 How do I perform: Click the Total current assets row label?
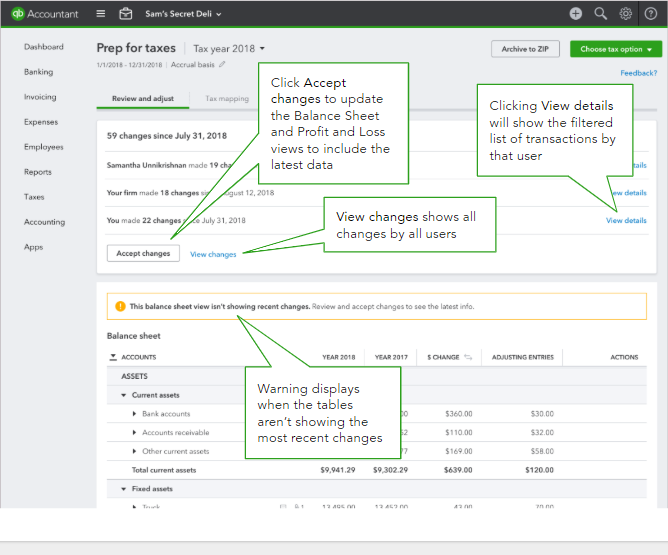tap(164, 470)
